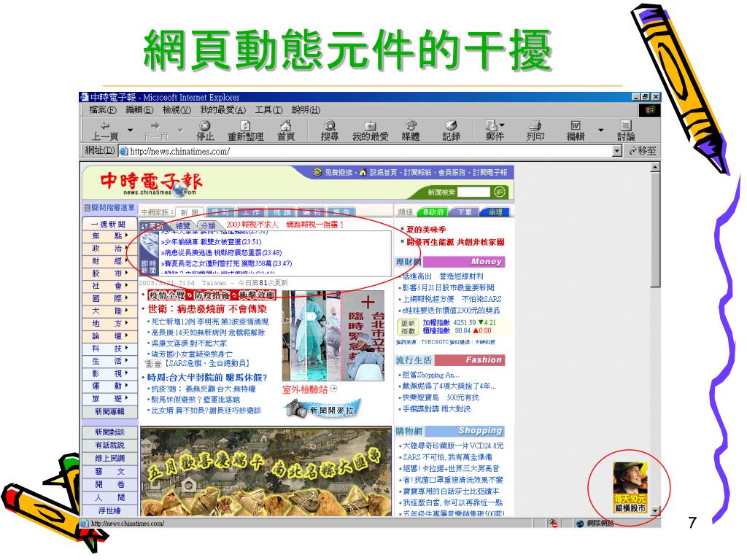The image size is (747, 560).
Task: Click the 每天10元 縱橫股市 floating ad
Action: [630, 487]
